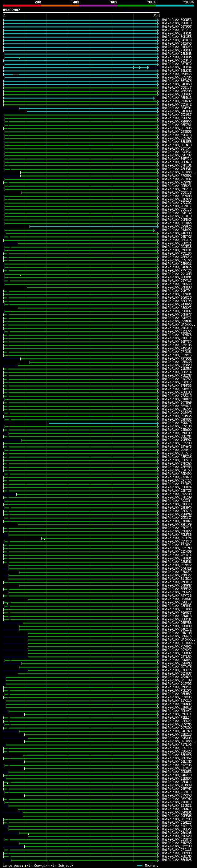Select the UniRef100_B1KMK0 label

point(176,399)
